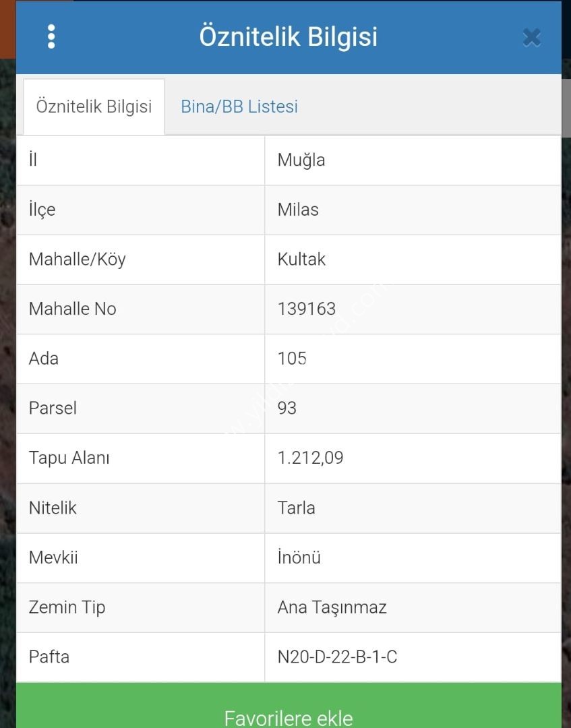Select the Öznitelik Bilgisi tab
The height and width of the screenshot is (728, 571).
coord(94,107)
